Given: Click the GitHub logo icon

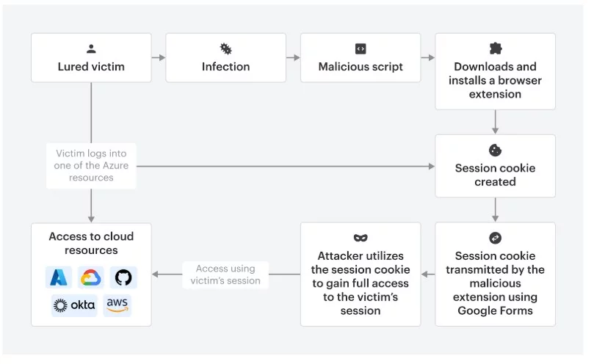Looking at the screenshot, I should pos(124,277).
